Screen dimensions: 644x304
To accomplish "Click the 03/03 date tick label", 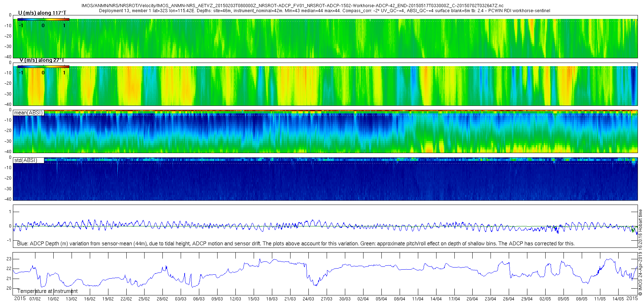I will point(181,299).
